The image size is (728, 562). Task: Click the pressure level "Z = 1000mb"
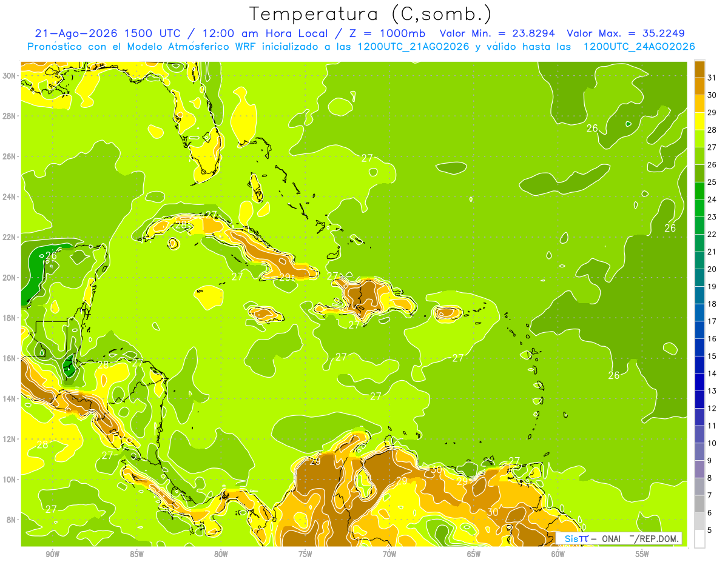[x=387, y=33]
